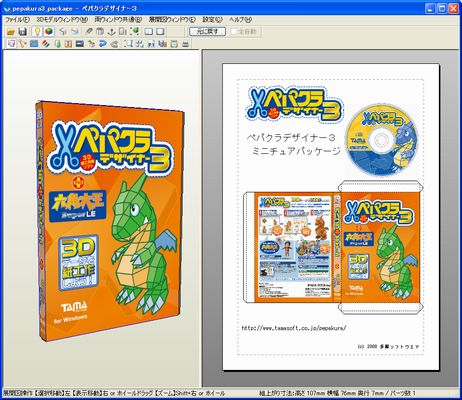Image resolution: width=462 pixels, height=400 pixels.
Task: Open the ヘルプ menu
Action: [240, 20]
